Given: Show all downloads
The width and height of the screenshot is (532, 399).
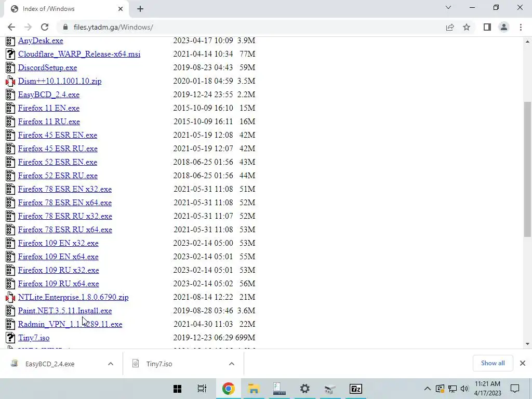Looking at the screenshot, I should [x=493, y=363].
